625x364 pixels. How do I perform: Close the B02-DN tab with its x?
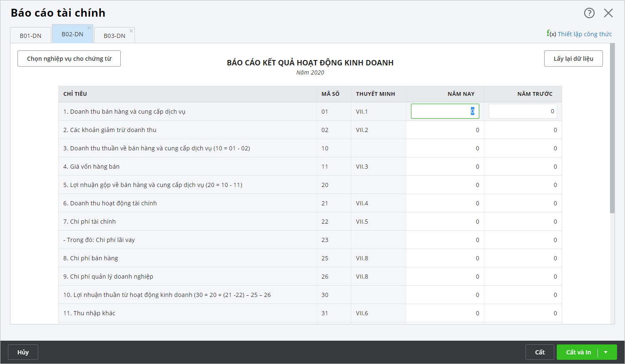point(89,28)
